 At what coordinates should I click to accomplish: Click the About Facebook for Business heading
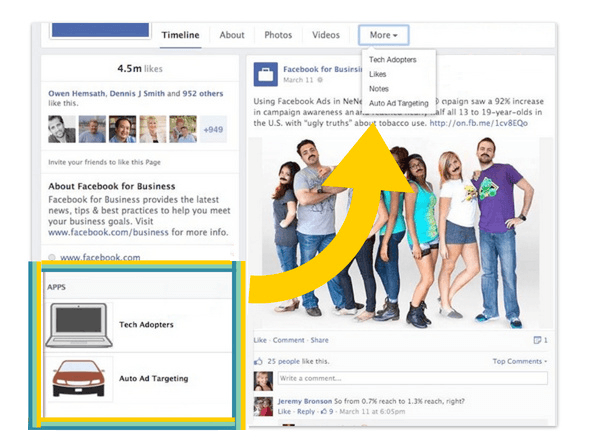pos(112,186)
